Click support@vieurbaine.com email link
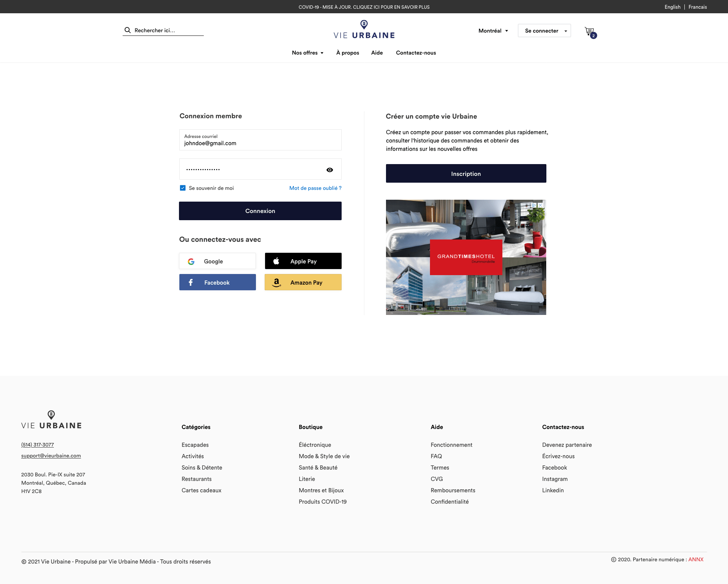 tap(51, 456)
